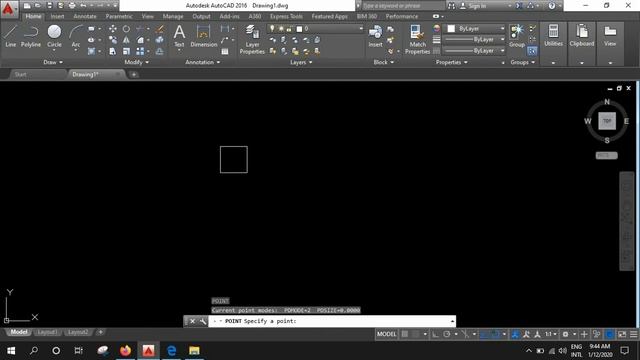Switch to the Insert ribbon tab
This screenshot has width=640, height=360.
click(x=58, y=16)
